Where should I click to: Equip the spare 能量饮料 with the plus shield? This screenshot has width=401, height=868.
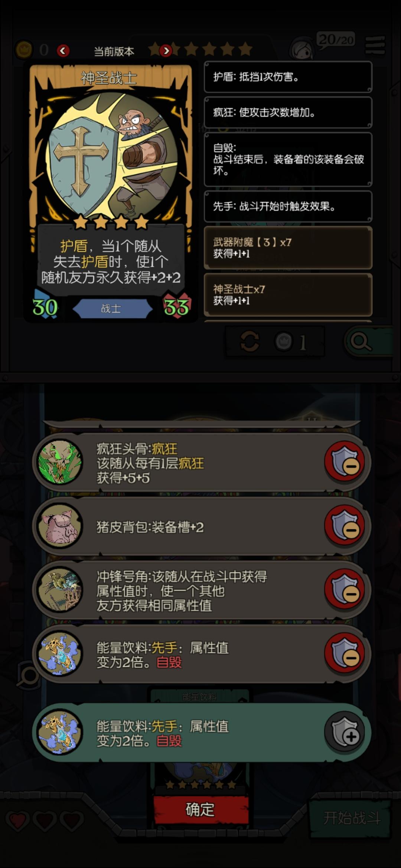click(x=345, y=732)
